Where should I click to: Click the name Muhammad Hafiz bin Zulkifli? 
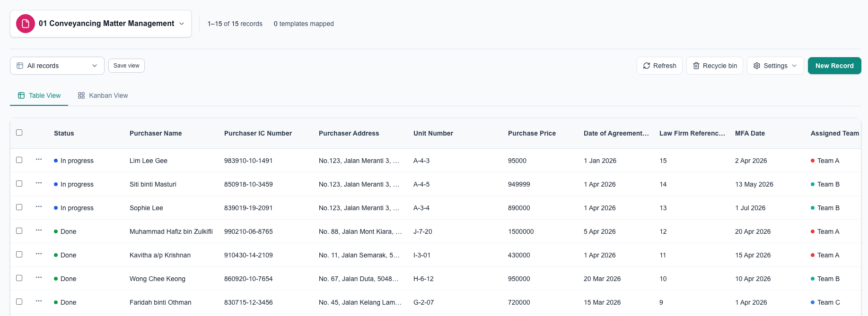pyautogui.click(x=171, y=231)
